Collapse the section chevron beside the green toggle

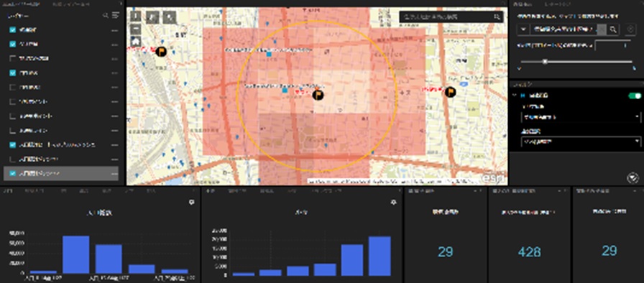(x=515, y=96)
